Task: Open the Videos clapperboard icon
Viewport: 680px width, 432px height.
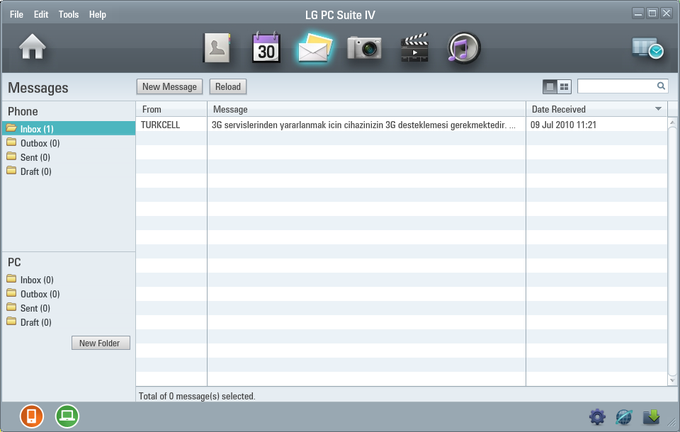Action: pos(415,47)
